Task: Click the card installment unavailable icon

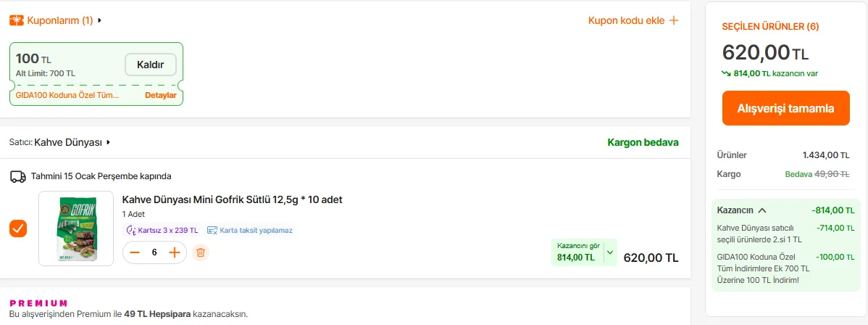Action: pyautogui.click(x=212, y=230)
